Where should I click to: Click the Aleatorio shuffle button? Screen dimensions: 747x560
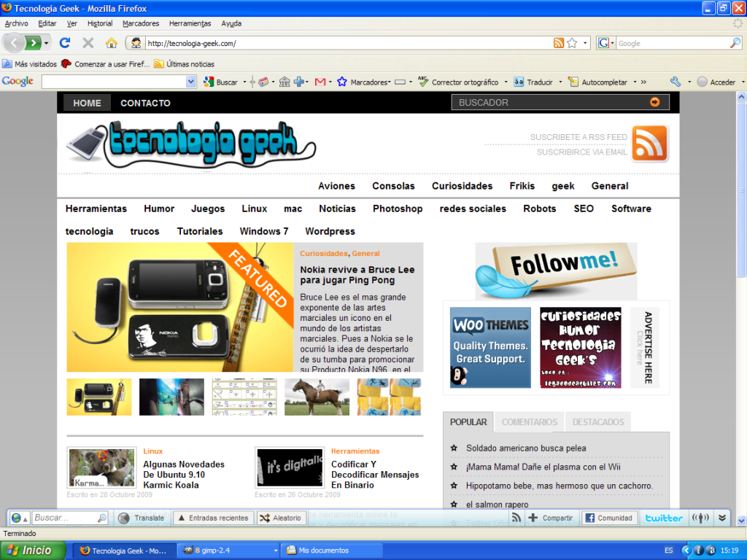pyautogui.click(x=281, y=518)
